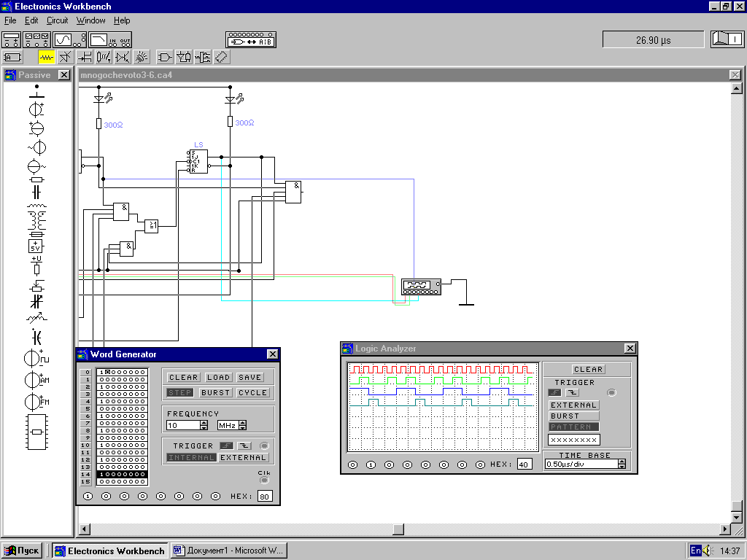Open the Window menu
This screenshot has height=560, width=747.
point(90,20)
